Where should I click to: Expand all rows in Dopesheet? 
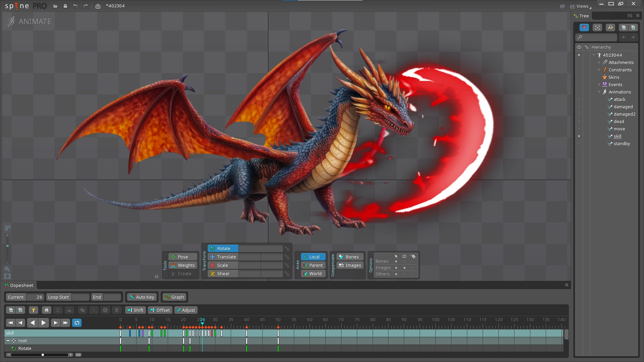point(20,310)
